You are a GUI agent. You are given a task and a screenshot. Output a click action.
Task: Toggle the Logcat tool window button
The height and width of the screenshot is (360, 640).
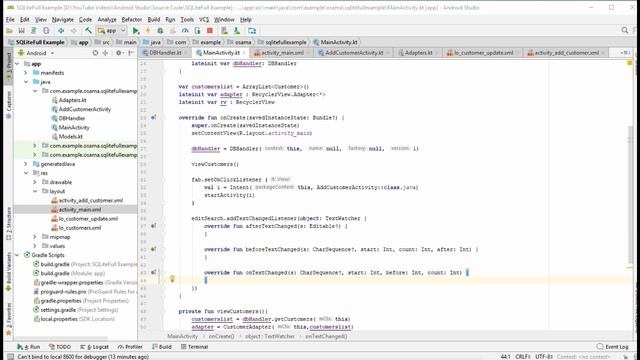[x=94, y=347]
